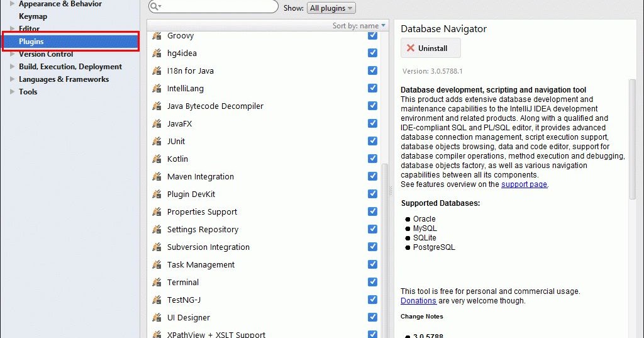Viewport: 644px width, 338px height.
Task: Uncheck the Kotlin plugin
Action: coord(372,159)
